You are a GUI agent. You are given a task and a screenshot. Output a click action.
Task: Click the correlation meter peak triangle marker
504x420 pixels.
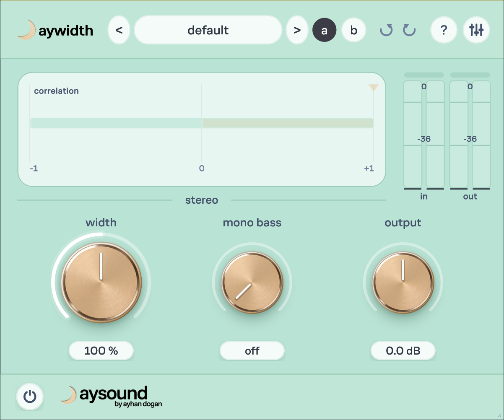point(374,88)
